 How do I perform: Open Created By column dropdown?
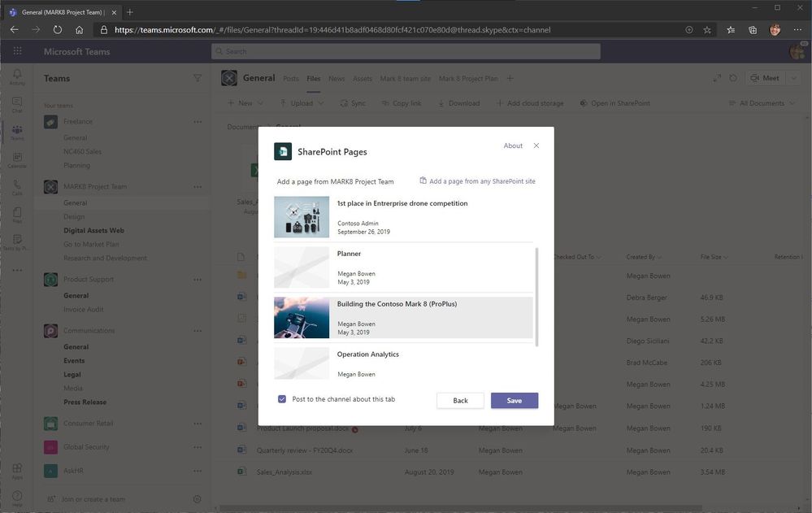(x=644, y=257)
